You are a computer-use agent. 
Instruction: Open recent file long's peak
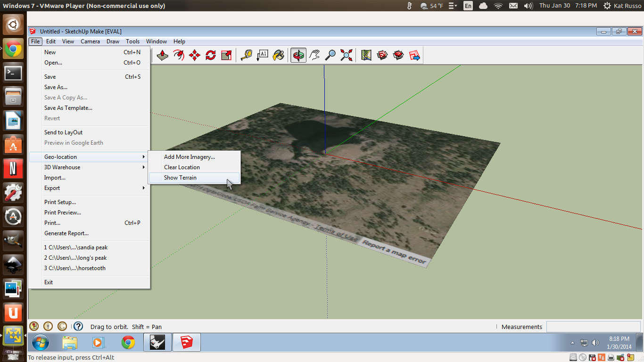click(89, 258)
